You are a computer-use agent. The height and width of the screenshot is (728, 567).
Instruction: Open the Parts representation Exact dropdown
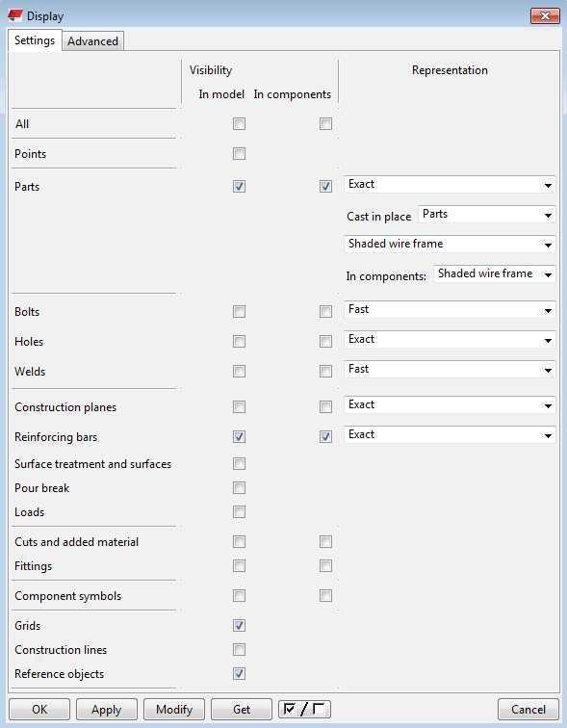[x=450, y=185]
